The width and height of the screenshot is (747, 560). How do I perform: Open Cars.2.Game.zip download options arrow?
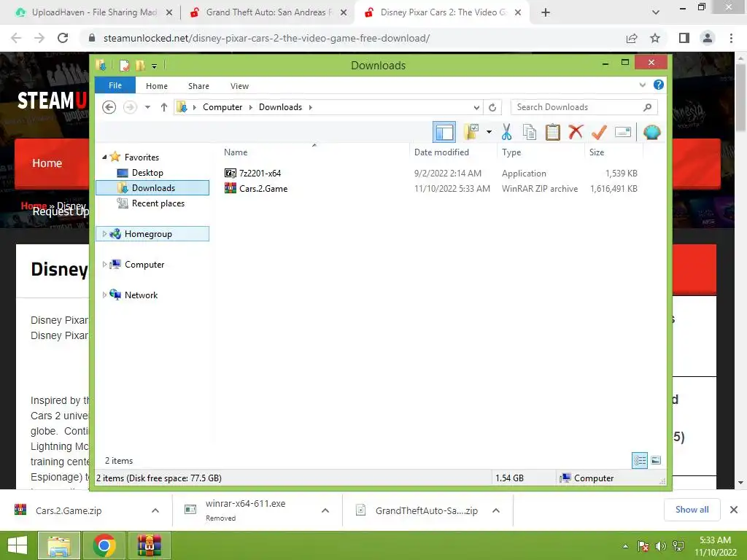point(155,510)
